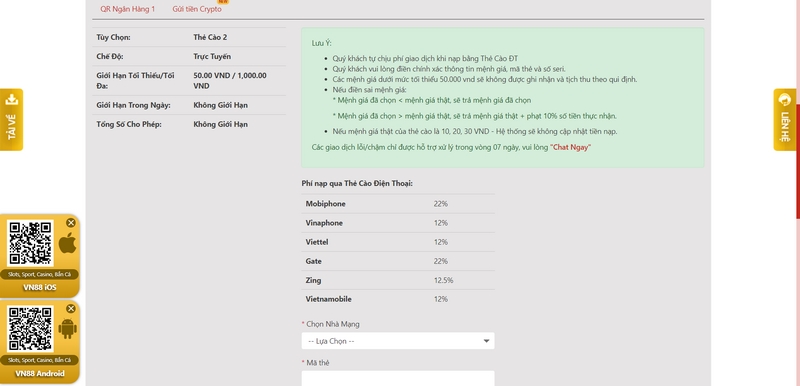The height and width of the screenshot is (386, 800).
Task: Click the Apple logo icon
Action: click(67, 243)
